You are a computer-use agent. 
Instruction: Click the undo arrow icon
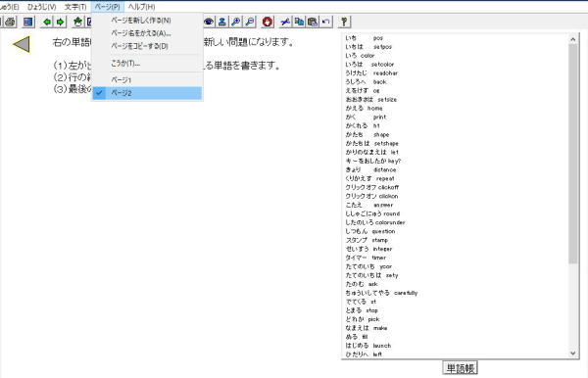pos(326,23)
